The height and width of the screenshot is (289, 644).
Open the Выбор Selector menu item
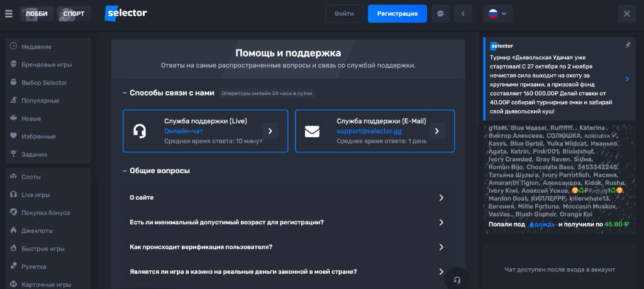coord(48,82)
